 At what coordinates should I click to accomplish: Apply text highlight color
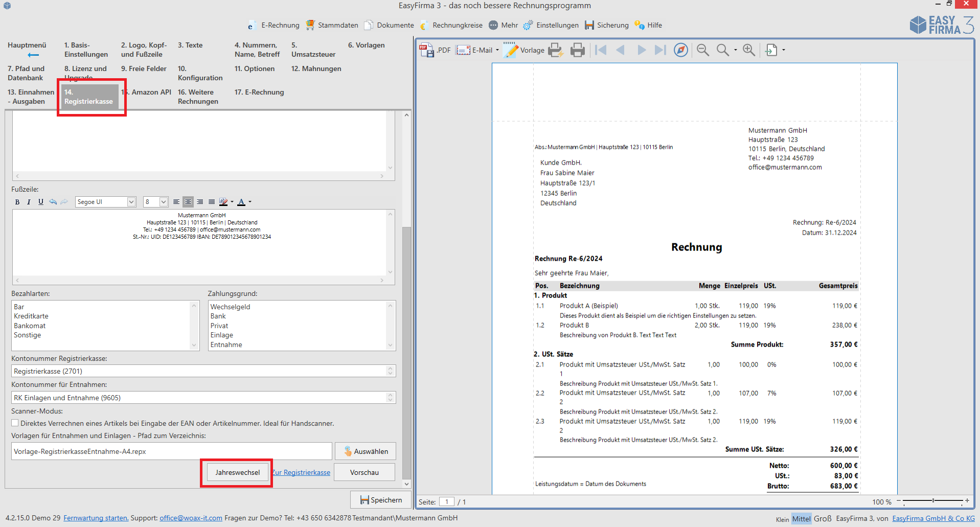223,202
